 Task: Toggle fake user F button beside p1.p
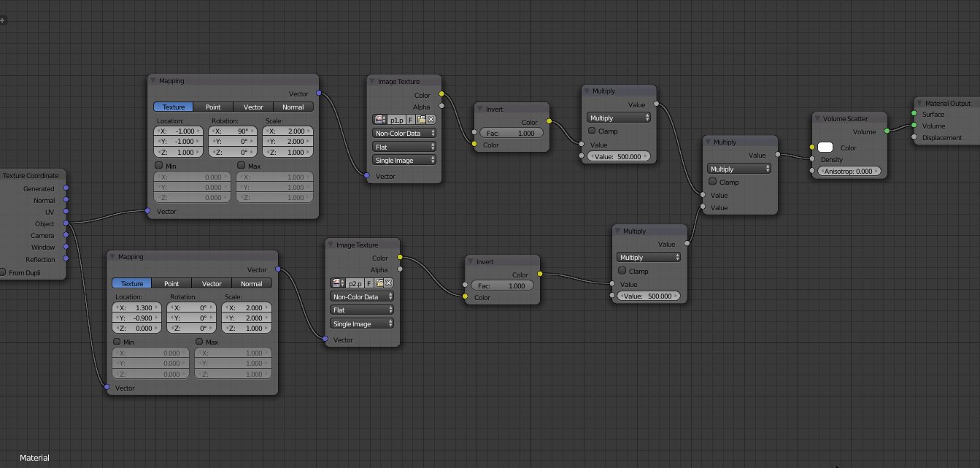click(x=411, y=119)
